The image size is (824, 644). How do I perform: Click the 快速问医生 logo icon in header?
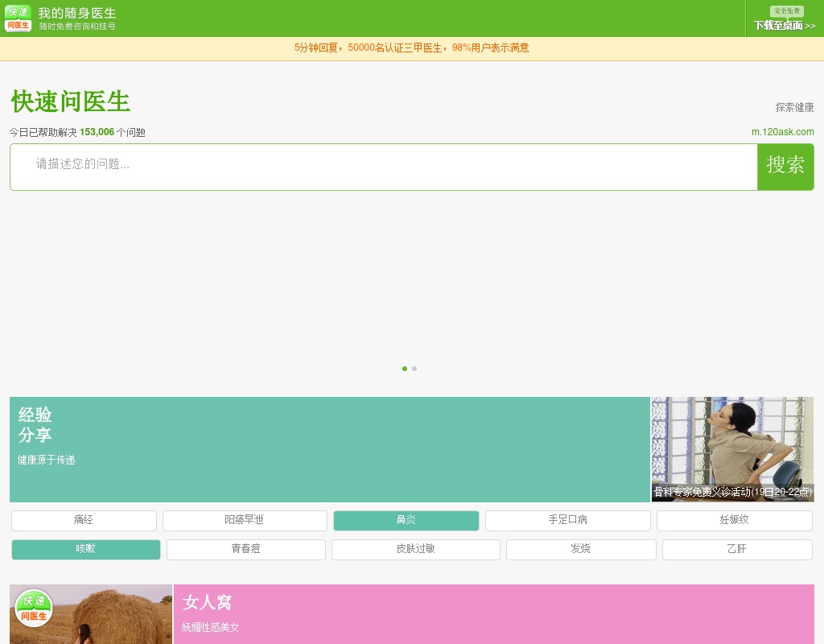pos(18,19)
